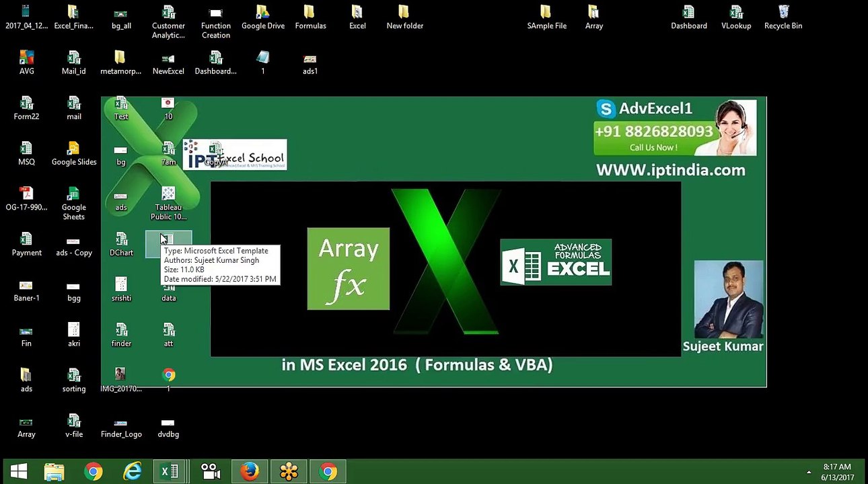Image resolution: width=868 pixels, height=484 pixels.
Task: Open the Formulas folder
Action: coord(310,17)
